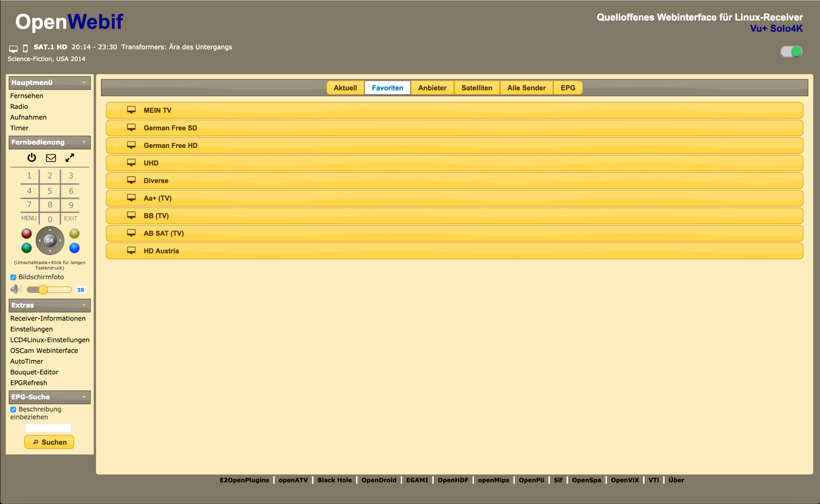820x504 pixels.
Task: Switch to the Satelliten tab
Action: click(x=477, y=88)
